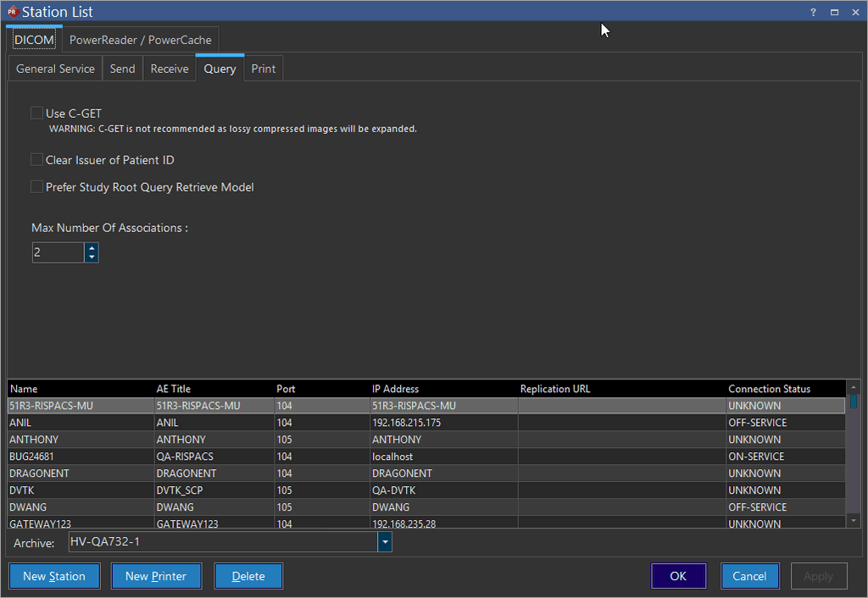Enable the Use C-GET checkbox
Viewport: 868px width, 598px height.
click(x=36, y=113)
